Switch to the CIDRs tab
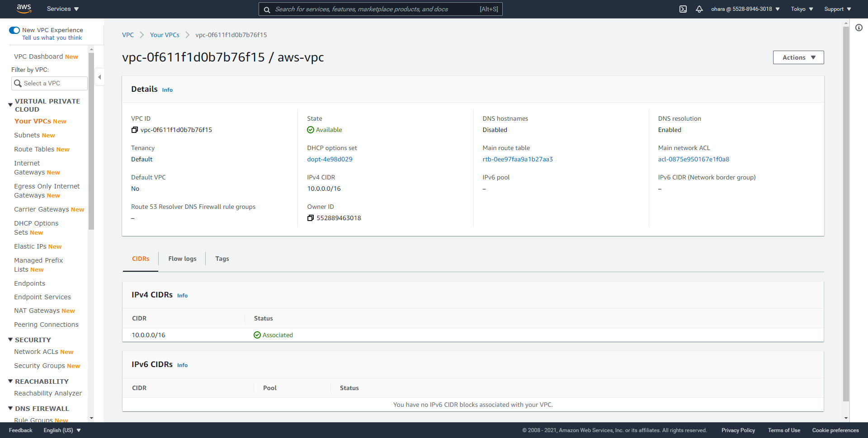The image size is (868, 438). [141, 259]
